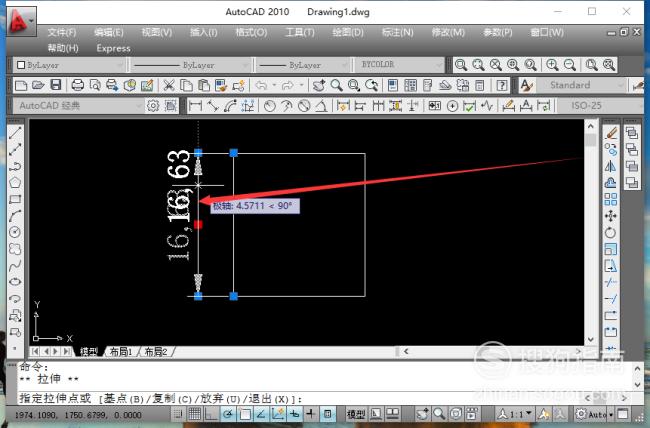Click the Mirror modify tool

point(611,166)
